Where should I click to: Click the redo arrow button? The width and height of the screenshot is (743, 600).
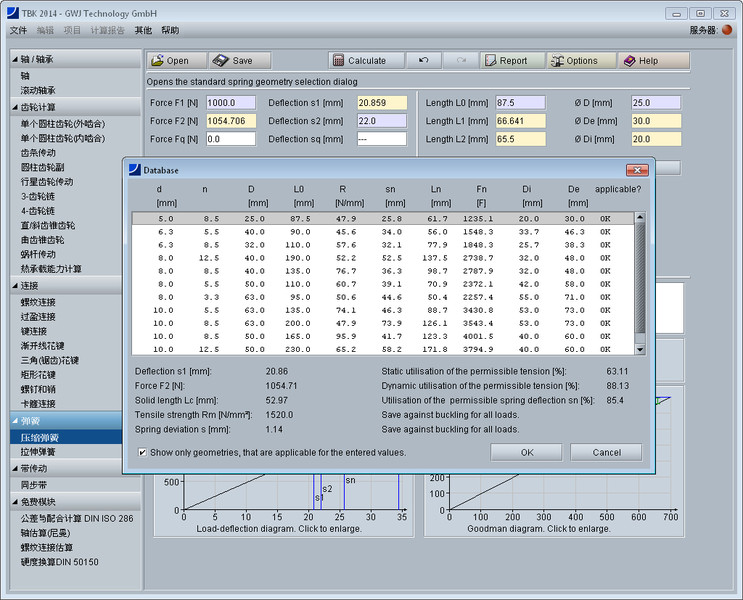point(460,61)
